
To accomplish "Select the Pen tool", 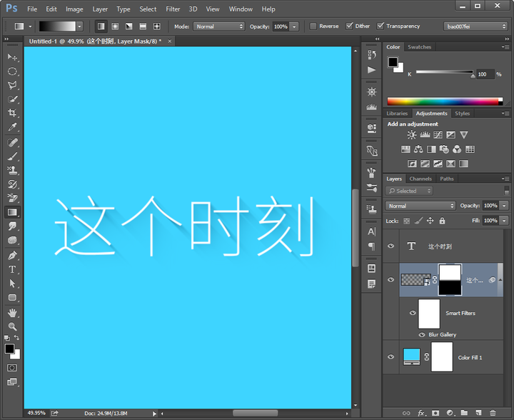I will (x=12, y=256).
